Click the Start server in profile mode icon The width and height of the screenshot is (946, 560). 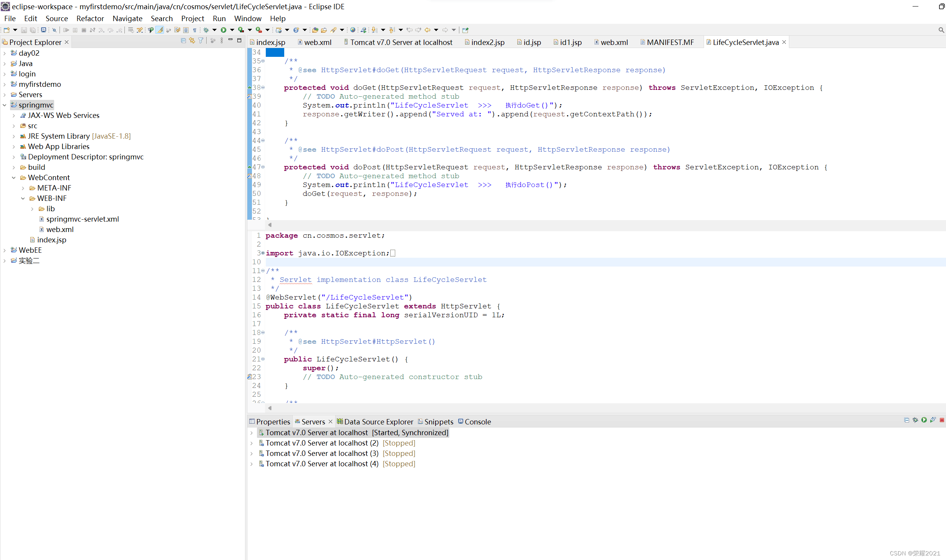pos(933,420)
